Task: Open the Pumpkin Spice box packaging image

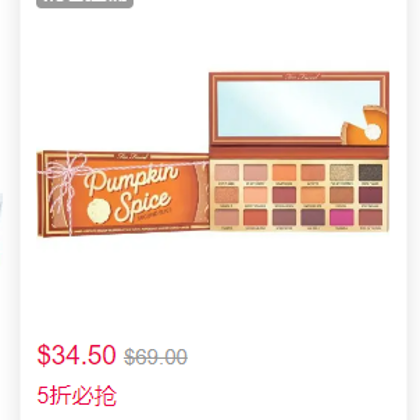Action: (x=123, y=193)
